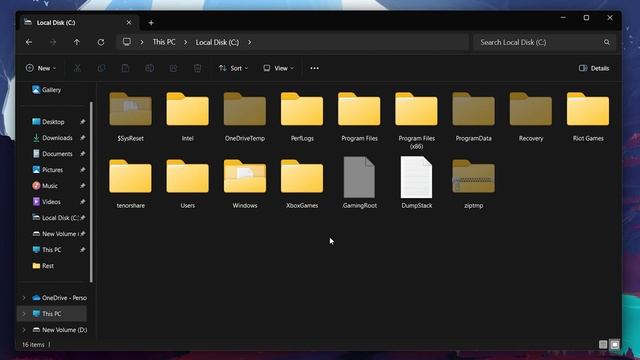This screenshot has height=360, width=640.
Task: Expand the This PC tree node arrow
Action: 24,314
